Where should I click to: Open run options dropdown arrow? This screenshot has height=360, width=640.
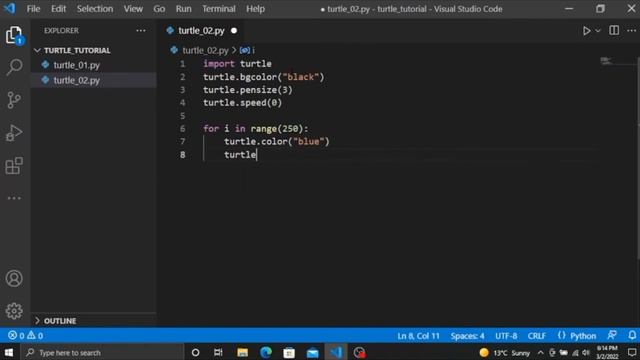[598, 31]
